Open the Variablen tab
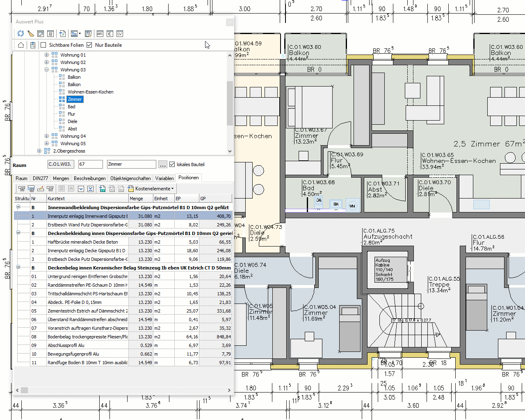The height and width of the screenshot is (420, 525). 164,178
